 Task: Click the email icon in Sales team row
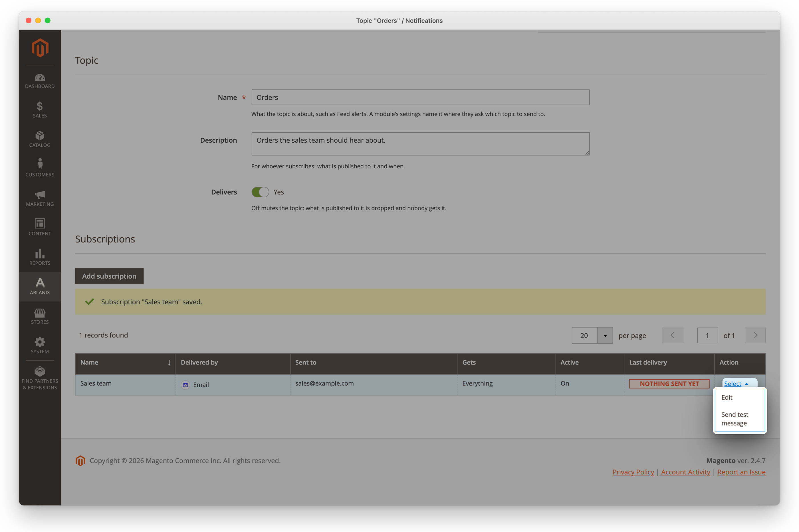[185, 385]
